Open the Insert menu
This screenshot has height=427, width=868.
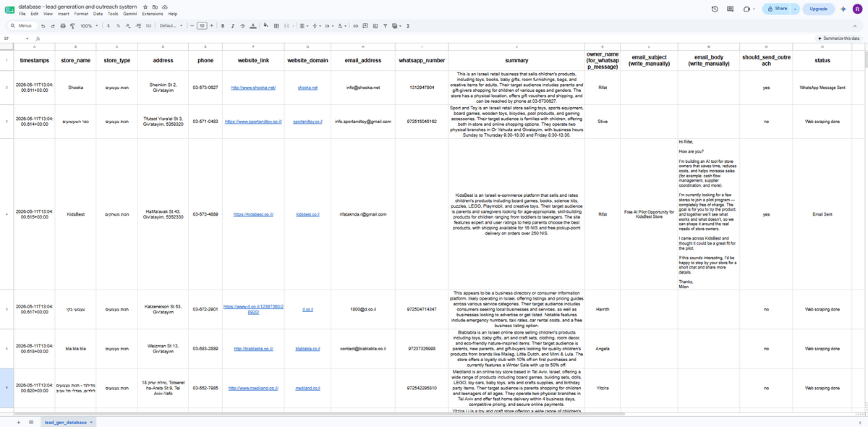point(64,14)
